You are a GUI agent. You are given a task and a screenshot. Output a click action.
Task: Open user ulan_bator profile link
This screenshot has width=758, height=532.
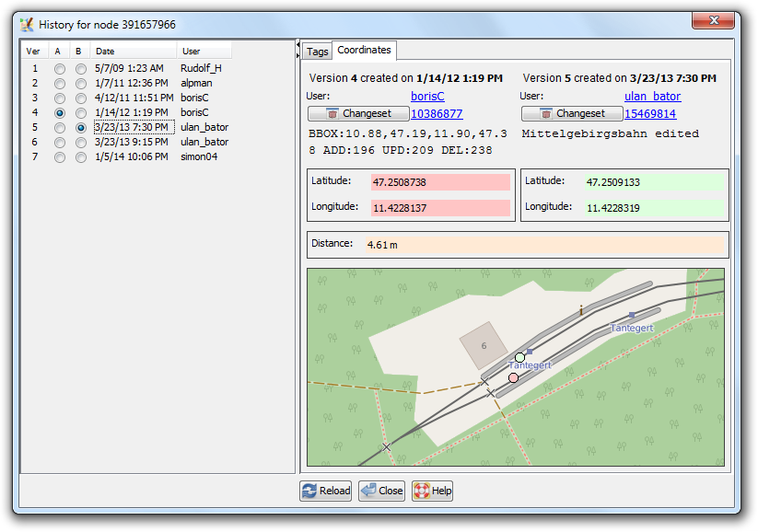point(653,96)
